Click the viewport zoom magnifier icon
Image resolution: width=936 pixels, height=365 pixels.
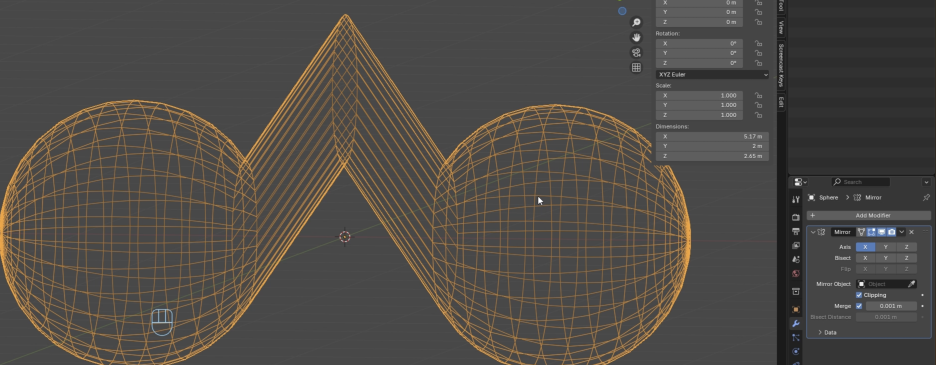[636, 23]
